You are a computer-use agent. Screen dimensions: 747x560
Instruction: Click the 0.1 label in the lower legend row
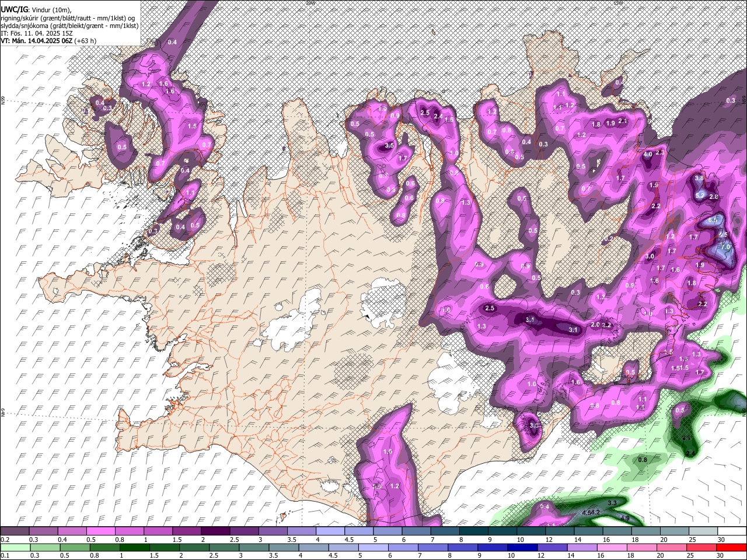point(5,555)
